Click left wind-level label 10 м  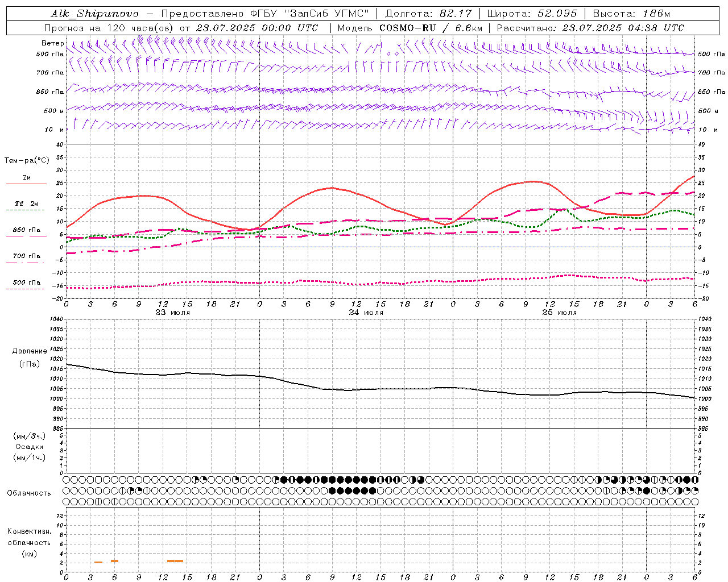55,130
